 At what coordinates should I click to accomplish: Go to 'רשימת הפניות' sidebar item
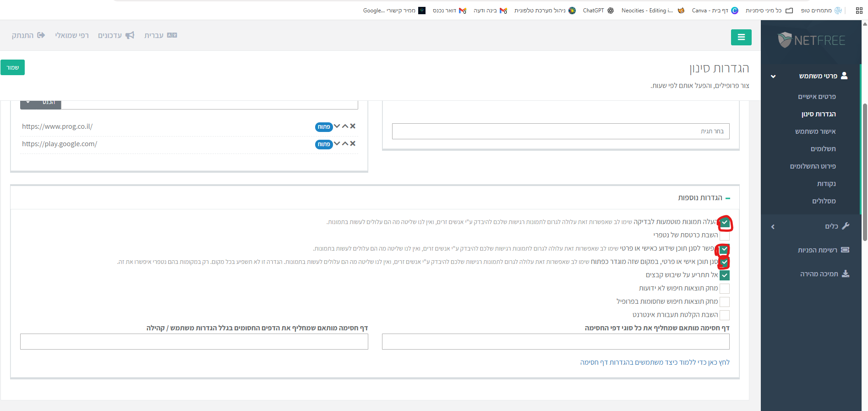click(x=817, y=250)
